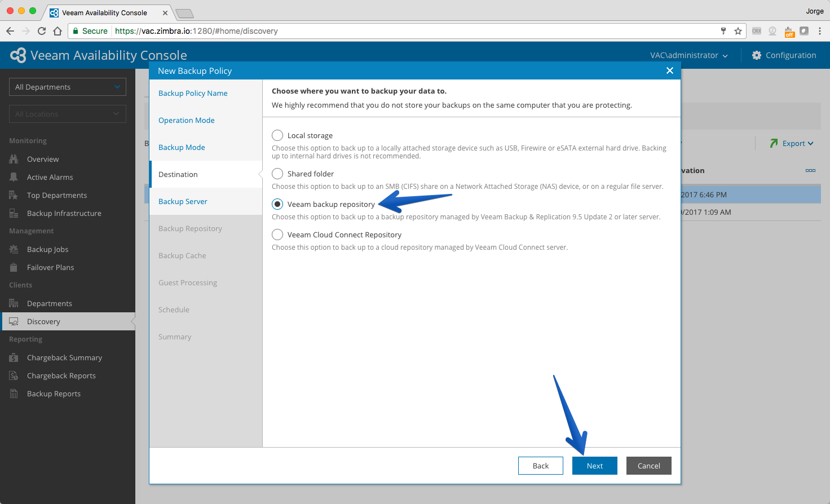830x504 pixels.
Task: Click the Chargeback Summary icon
Action: [14, 357]
